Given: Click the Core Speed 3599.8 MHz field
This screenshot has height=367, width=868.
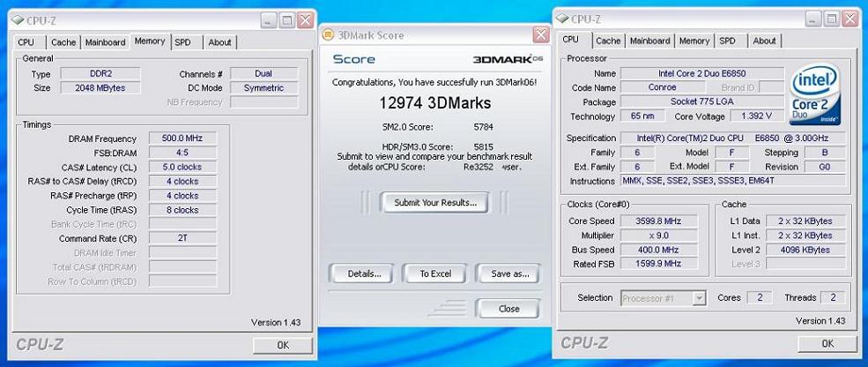Looking at the screenshot, I should [x=659, y=221].
